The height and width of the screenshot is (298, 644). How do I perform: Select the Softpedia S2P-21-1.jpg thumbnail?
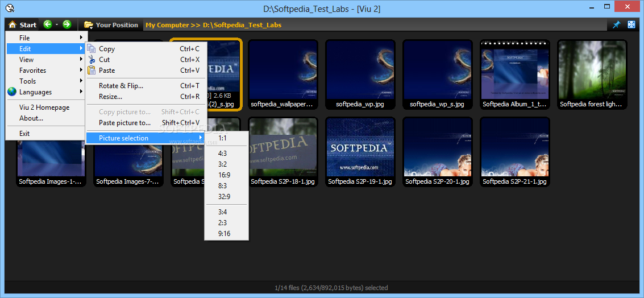coord(514,152)
